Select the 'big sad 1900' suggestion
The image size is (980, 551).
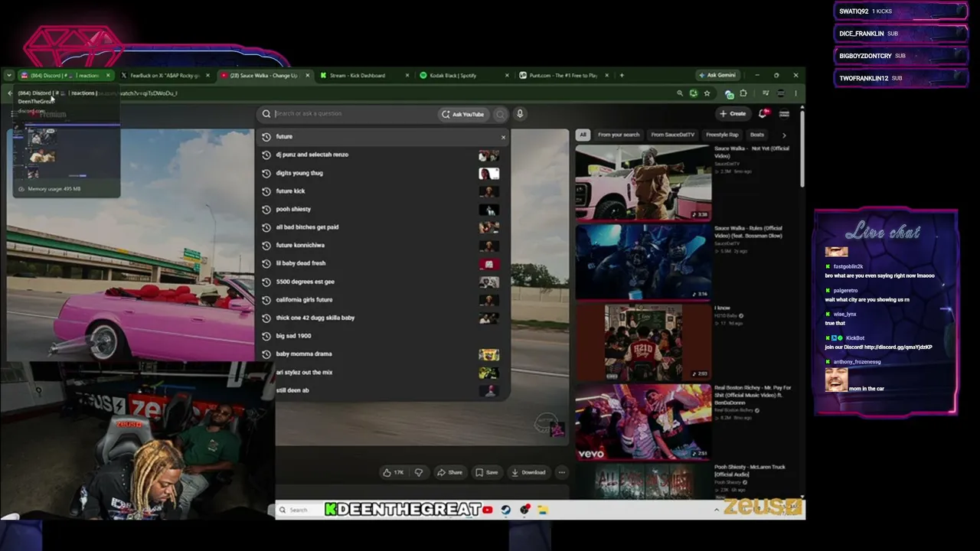pos(383,336)
